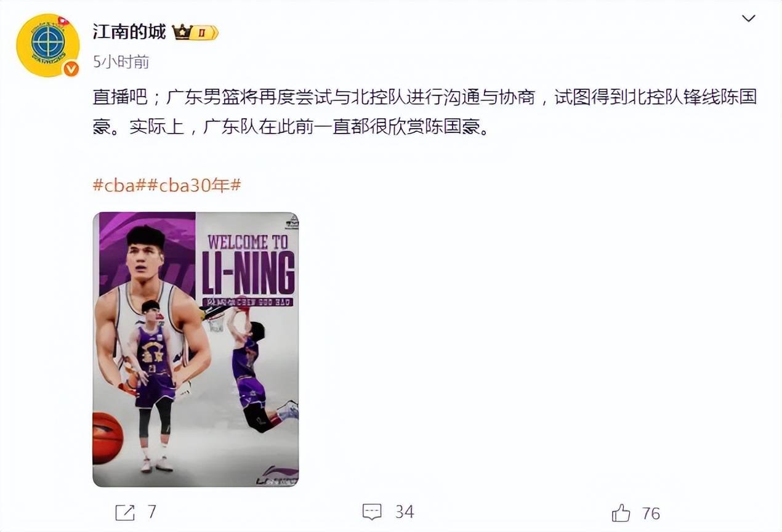The image size is (782, 532).
Task: Click the Li-Ning logo on poster corner
Action: point(277,474)
